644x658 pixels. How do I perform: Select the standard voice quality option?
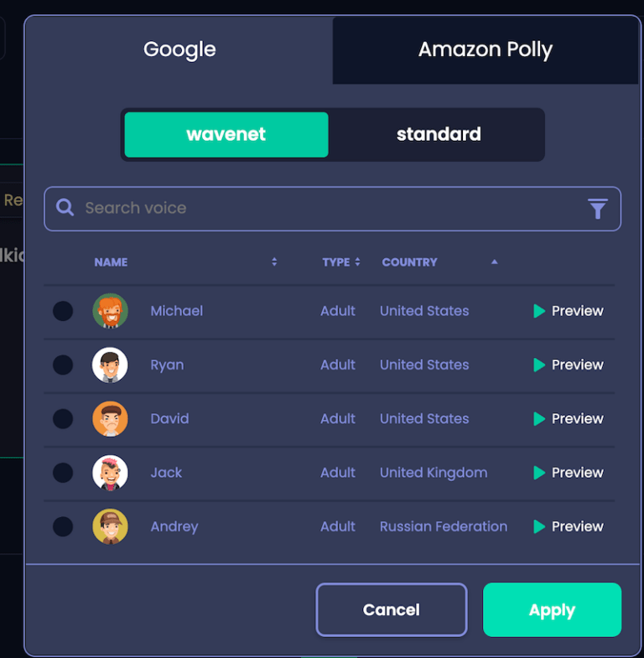point(439,135)
